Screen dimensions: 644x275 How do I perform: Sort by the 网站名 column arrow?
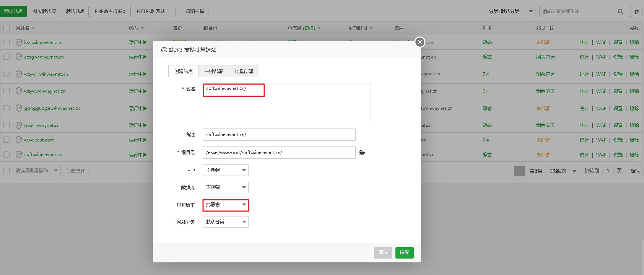point(34,28)
